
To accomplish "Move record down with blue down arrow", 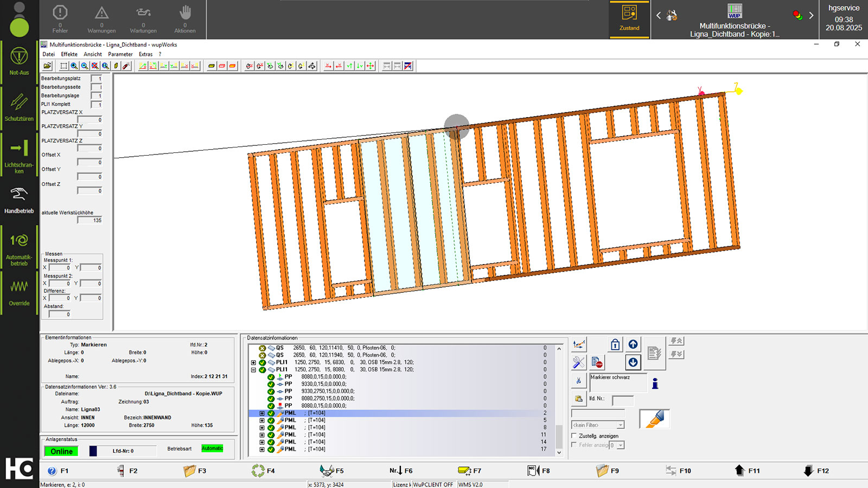I will [633, 362].
